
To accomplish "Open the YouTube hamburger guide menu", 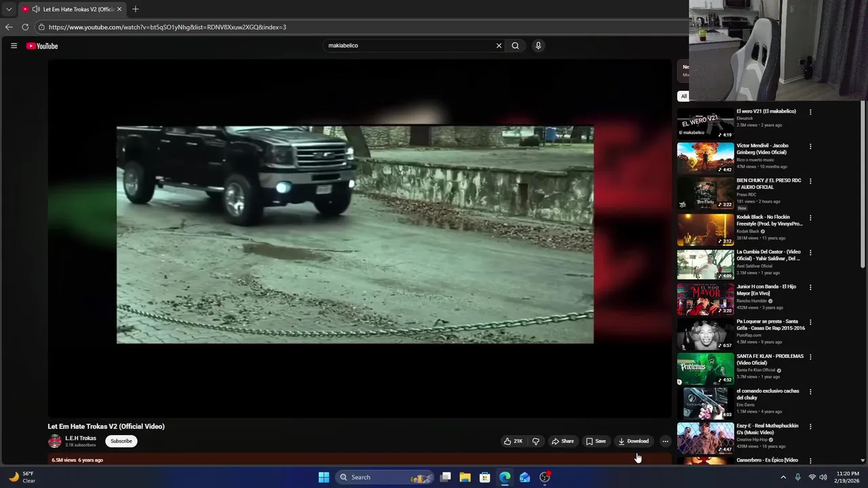I will click(14, 45).
